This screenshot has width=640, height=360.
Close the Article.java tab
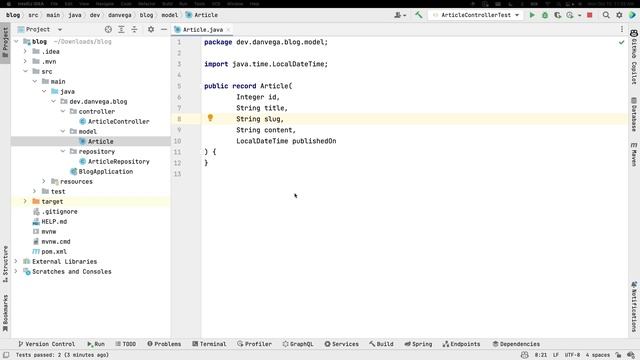click(228, 29)
